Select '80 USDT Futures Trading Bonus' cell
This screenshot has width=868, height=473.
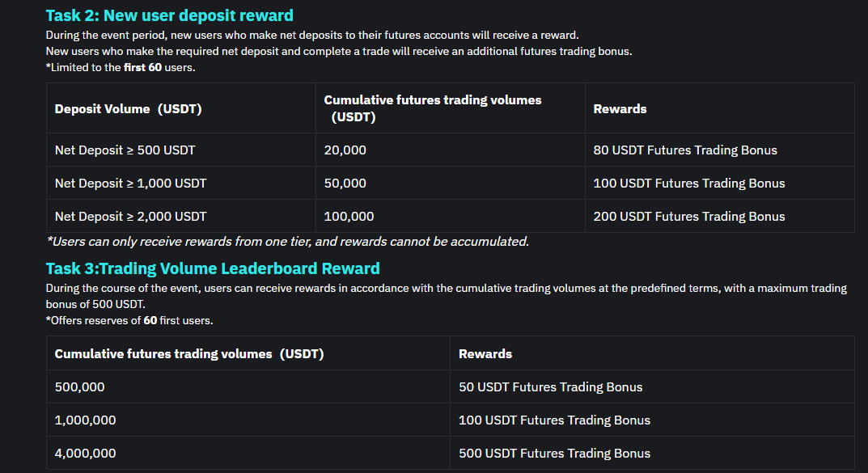(720, 150)
